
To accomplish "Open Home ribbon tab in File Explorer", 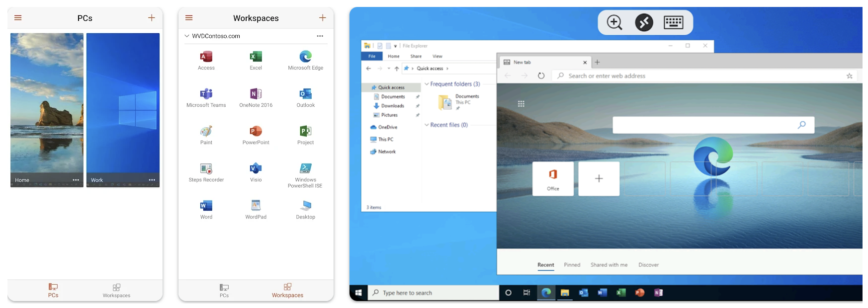I will [x=394, y=56].
